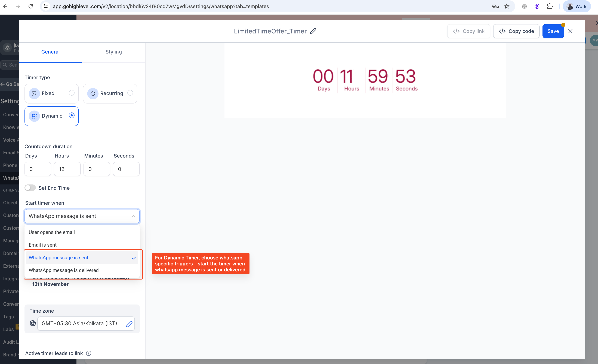Click the Copy code button

coord(516,31)
